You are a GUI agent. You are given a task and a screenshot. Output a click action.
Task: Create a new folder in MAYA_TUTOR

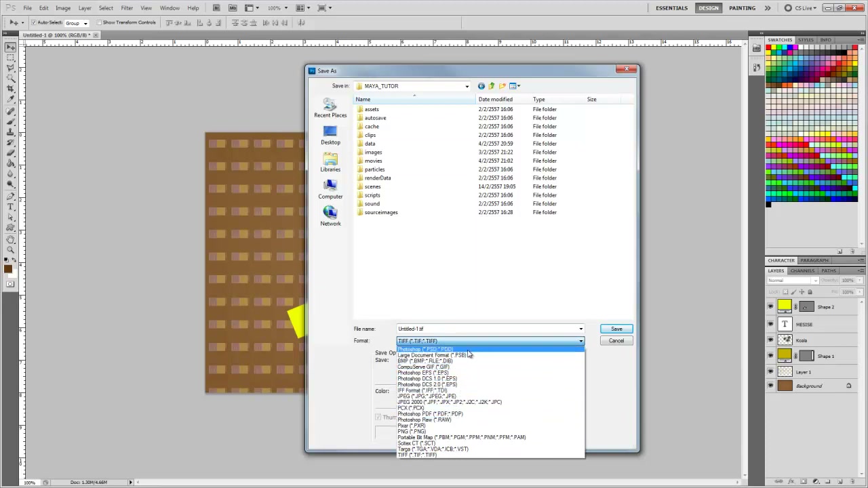pos(502,86)
